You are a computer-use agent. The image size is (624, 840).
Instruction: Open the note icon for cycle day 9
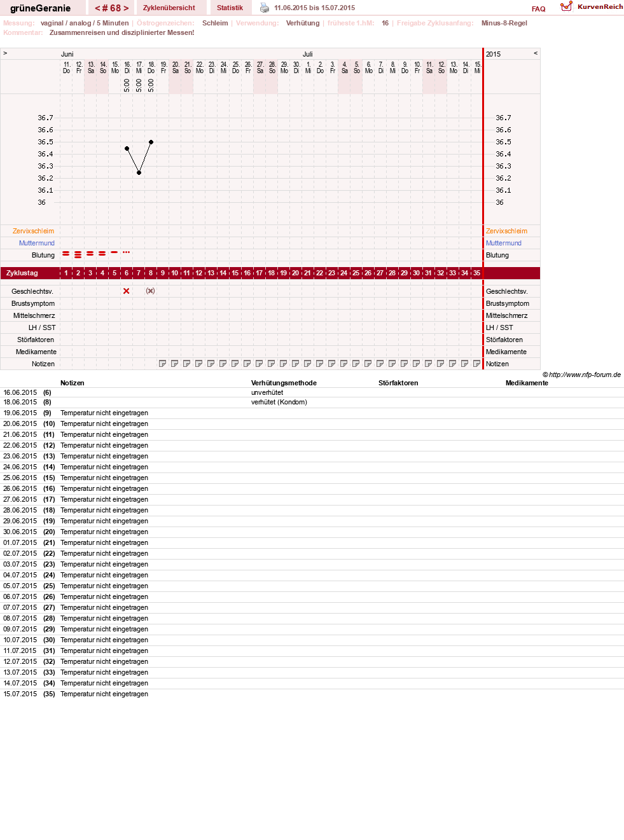[163, 364]
